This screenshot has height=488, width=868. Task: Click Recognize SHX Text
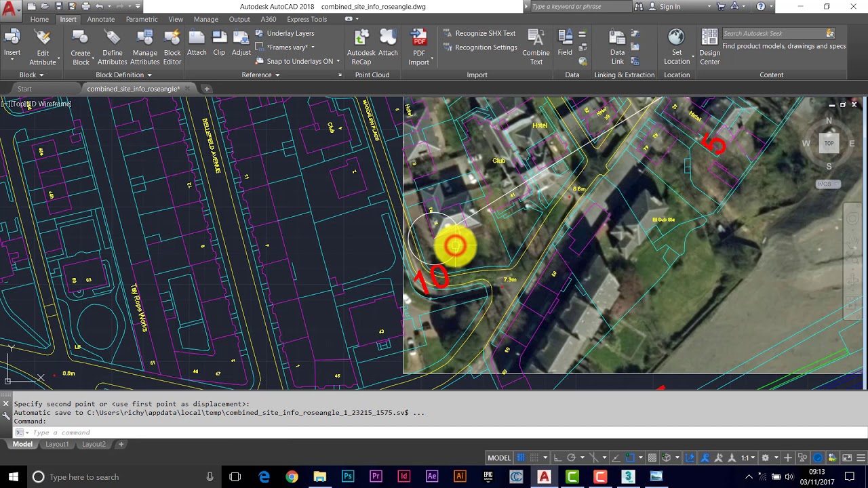pyautogui.click(x=479, y=33)
